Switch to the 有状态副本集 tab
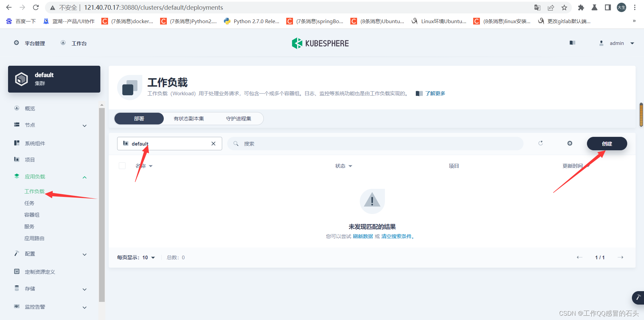This screenshot has height=320, width=644. point(189,118)
